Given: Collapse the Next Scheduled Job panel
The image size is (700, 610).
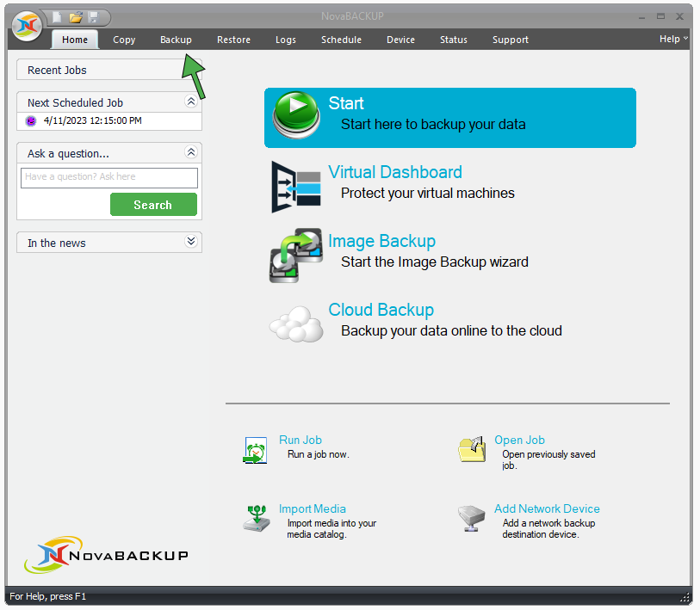Looking at the screenshot, I should tap(191, 102).
